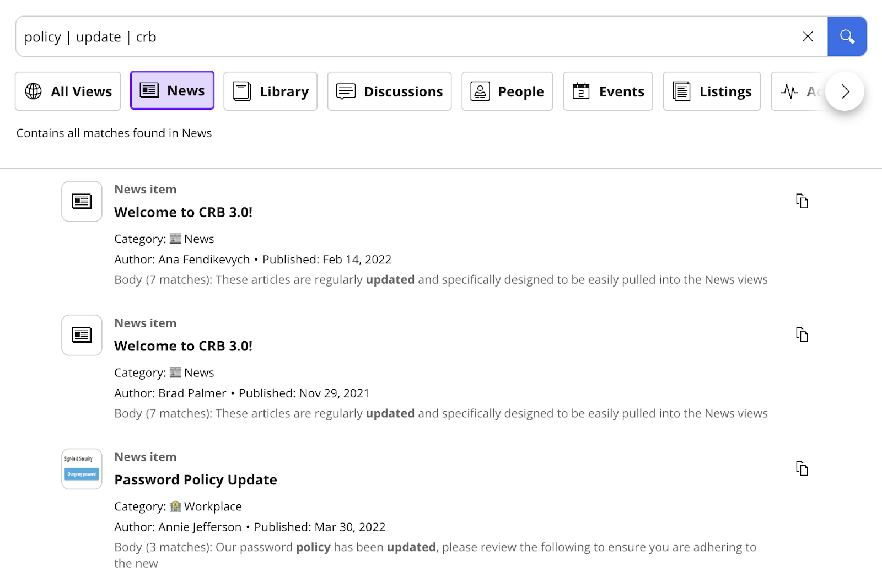The image size is (882, 588).
Task: Click 'Contains all matches found in News' text
Action: [x=114, y=133]
